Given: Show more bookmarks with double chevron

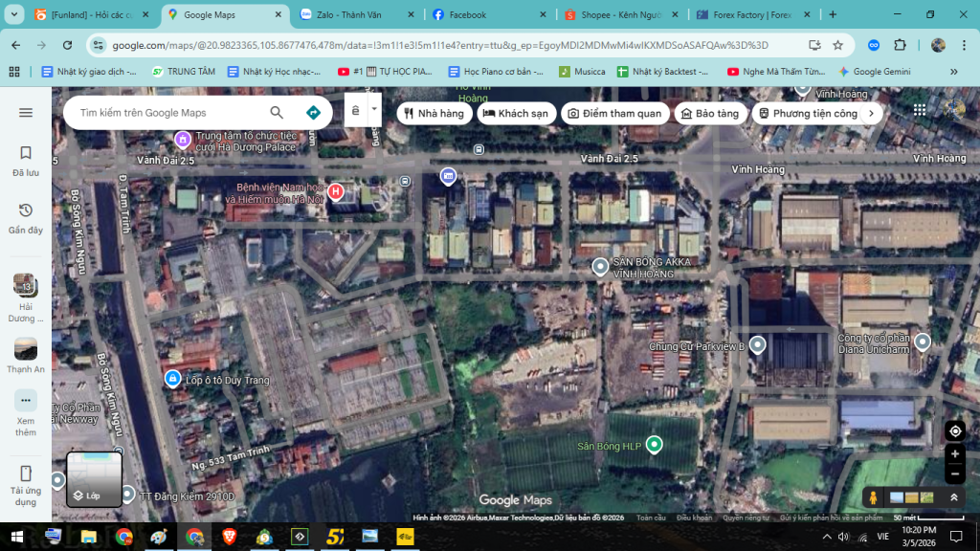Looking at the screenshot, I should pyautogui.click(x=954, y=72).
